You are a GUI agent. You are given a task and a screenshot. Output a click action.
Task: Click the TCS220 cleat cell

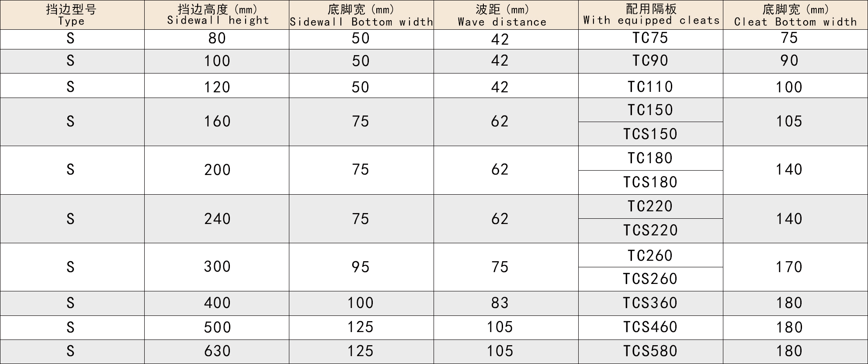pos(650,230)
